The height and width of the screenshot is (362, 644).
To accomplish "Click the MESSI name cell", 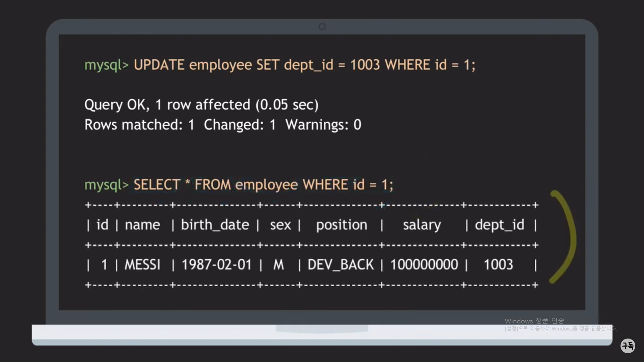I will (x=143, y=265).
